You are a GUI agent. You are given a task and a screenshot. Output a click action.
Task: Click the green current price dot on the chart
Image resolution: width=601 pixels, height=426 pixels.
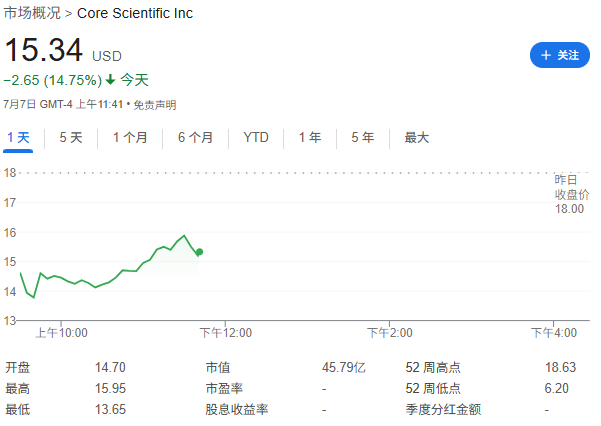coord(199,252)
